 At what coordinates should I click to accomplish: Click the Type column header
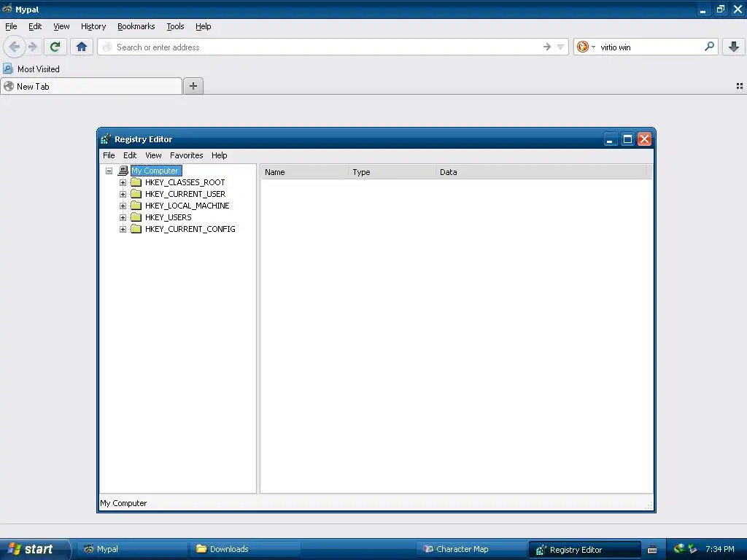pyautogui.click(x=392, y=172)
